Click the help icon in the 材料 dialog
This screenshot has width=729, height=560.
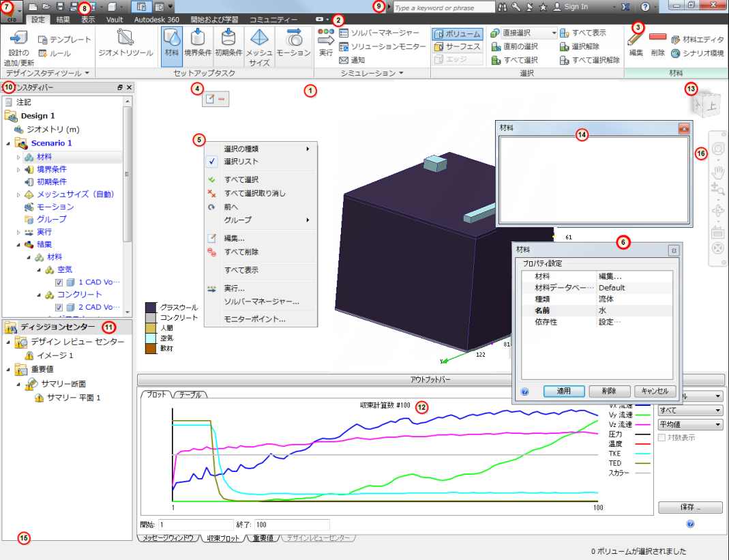tap(525, 392)
